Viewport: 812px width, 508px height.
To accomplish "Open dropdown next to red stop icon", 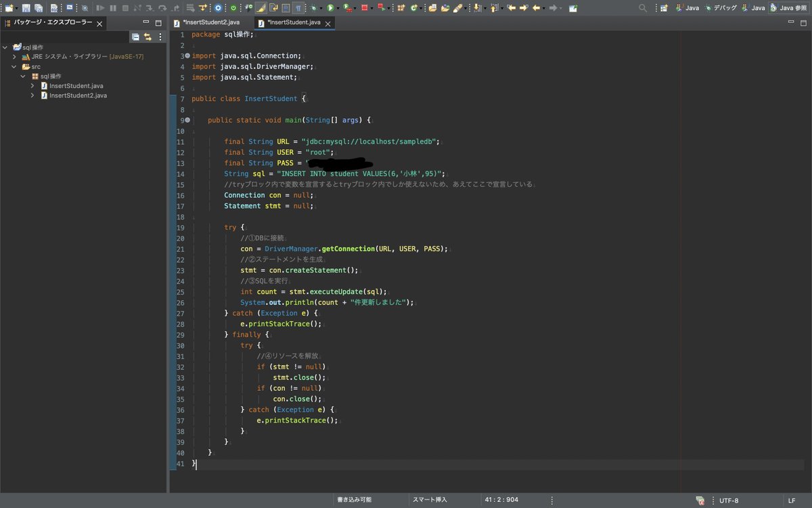I will pyautogui.click(x=371, y=8).
